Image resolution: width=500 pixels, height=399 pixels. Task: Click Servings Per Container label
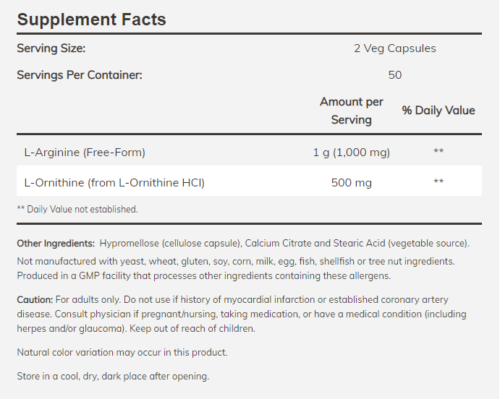click(79, 75)
